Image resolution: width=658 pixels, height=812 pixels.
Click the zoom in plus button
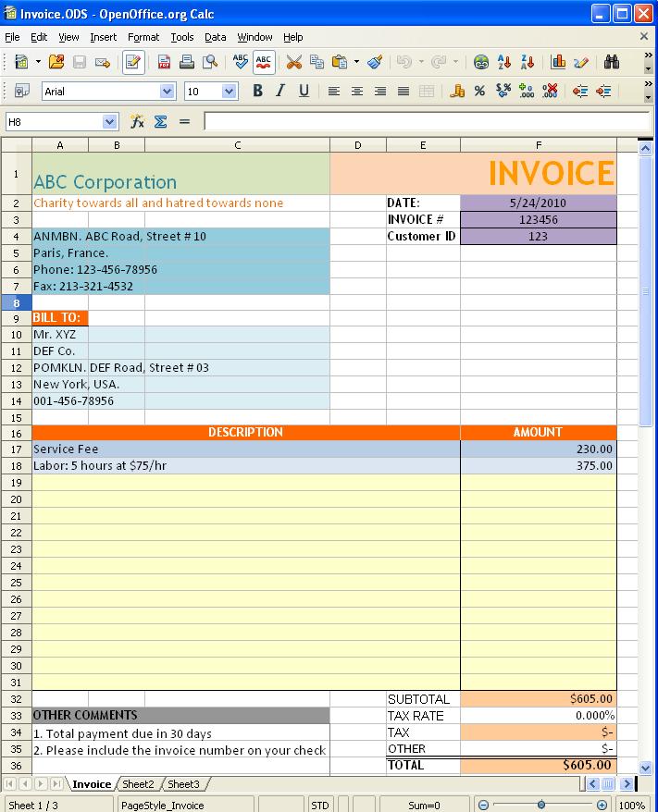click(602, 805)
